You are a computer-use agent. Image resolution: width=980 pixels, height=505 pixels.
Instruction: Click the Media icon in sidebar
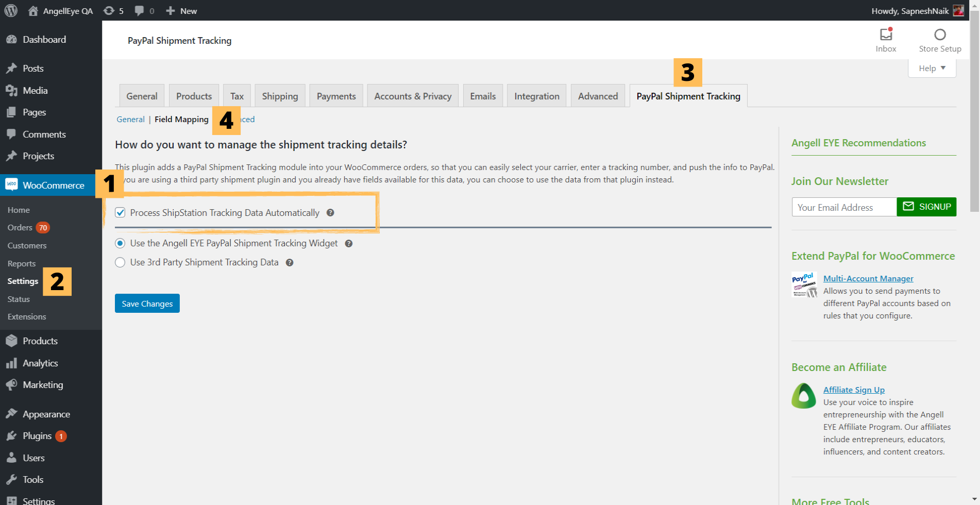(x=11, y=91)
